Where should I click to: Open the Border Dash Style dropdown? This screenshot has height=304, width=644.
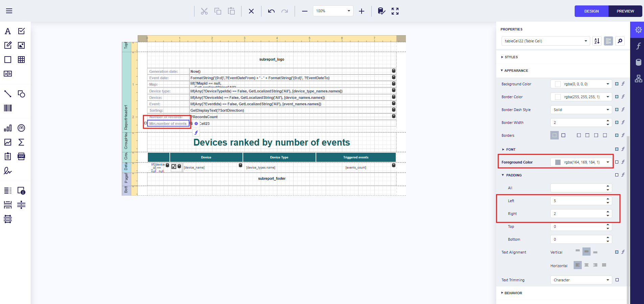coord(581,110)
